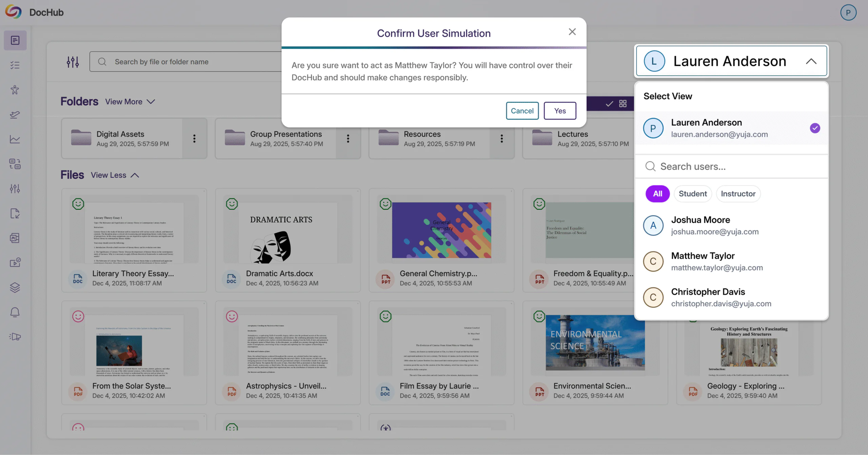
Task: Click the checklist icon in left sidebar
Action: click(15, 65)
